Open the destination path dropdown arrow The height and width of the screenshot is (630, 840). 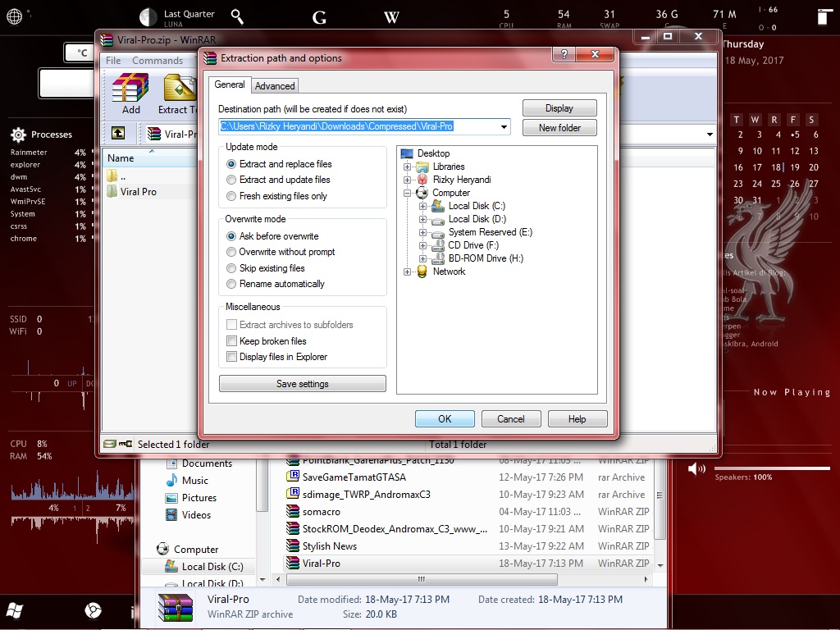click(504, 127)
